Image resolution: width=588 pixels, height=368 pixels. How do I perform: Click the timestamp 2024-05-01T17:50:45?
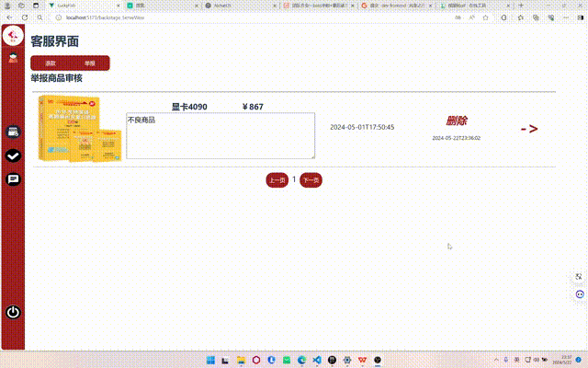[x=362, y=127]
